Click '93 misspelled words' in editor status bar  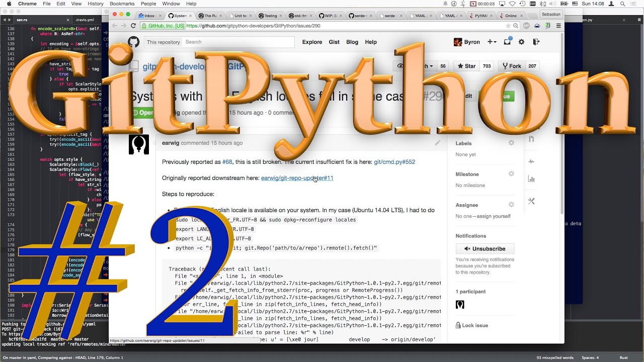coord(554,357)
